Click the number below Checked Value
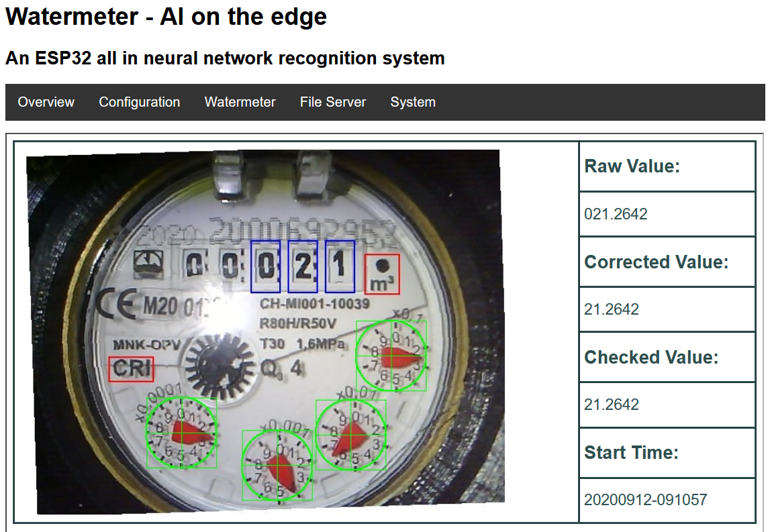The width and height of the screenshot is (770, 532). (x=611, y=405)
